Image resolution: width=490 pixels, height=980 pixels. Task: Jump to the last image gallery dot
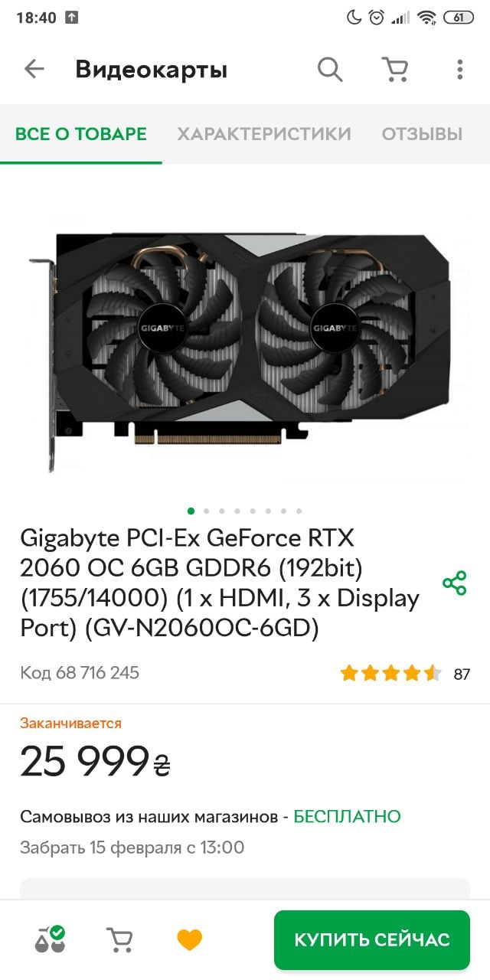pyautogui.click(x=299, y=511)
